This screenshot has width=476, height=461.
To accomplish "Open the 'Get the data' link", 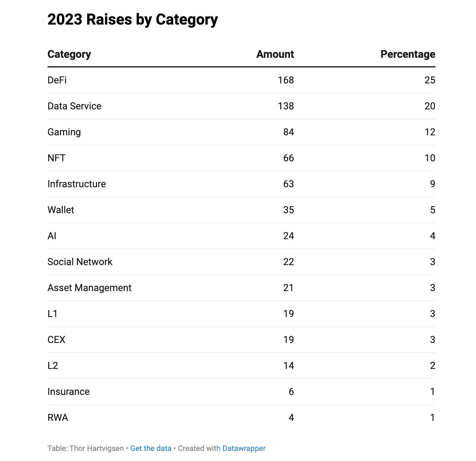I will (x=151, y=449).
